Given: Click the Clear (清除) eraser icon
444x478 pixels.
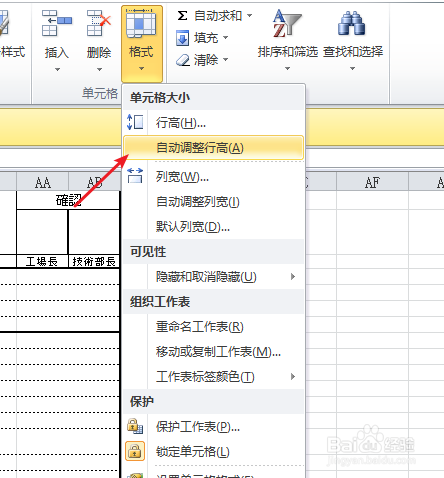Looking at the screenshot, I should pyautogui.click(x=183, y=60).
